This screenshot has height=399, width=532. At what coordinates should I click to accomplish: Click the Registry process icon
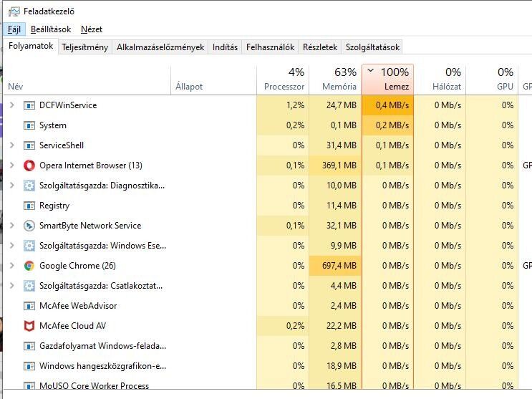[x=29, y=206]
